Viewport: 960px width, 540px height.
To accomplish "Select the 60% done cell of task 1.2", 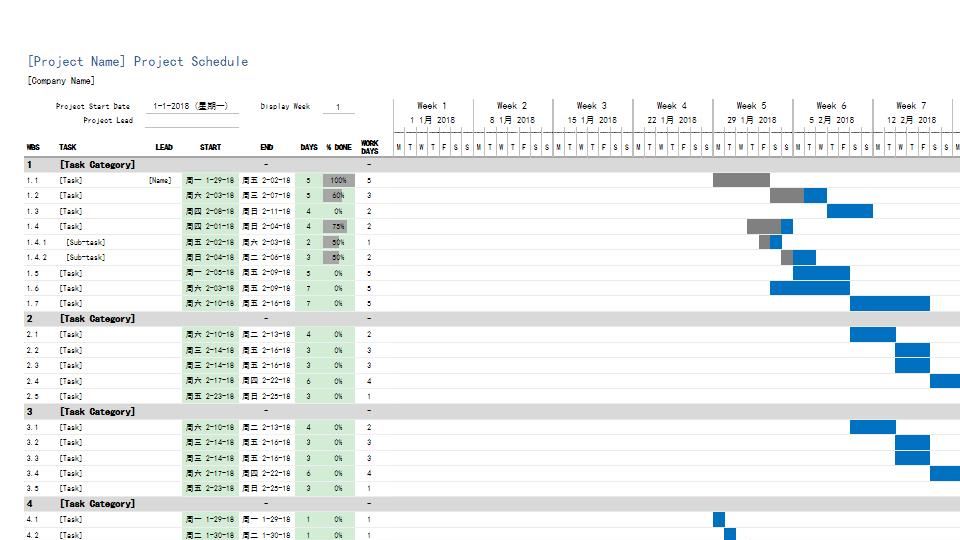I will (339, 195).
